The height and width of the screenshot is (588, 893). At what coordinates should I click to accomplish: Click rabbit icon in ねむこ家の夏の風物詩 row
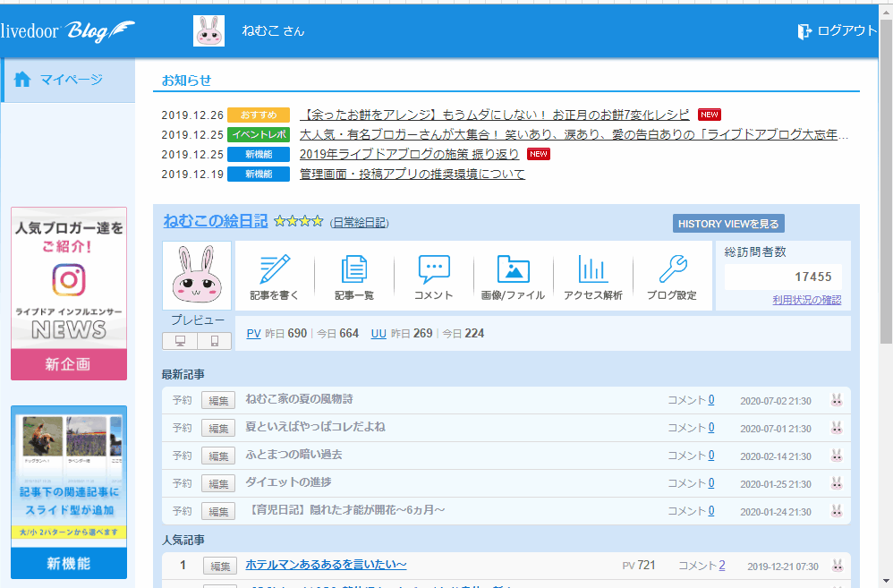click(837, 400)
